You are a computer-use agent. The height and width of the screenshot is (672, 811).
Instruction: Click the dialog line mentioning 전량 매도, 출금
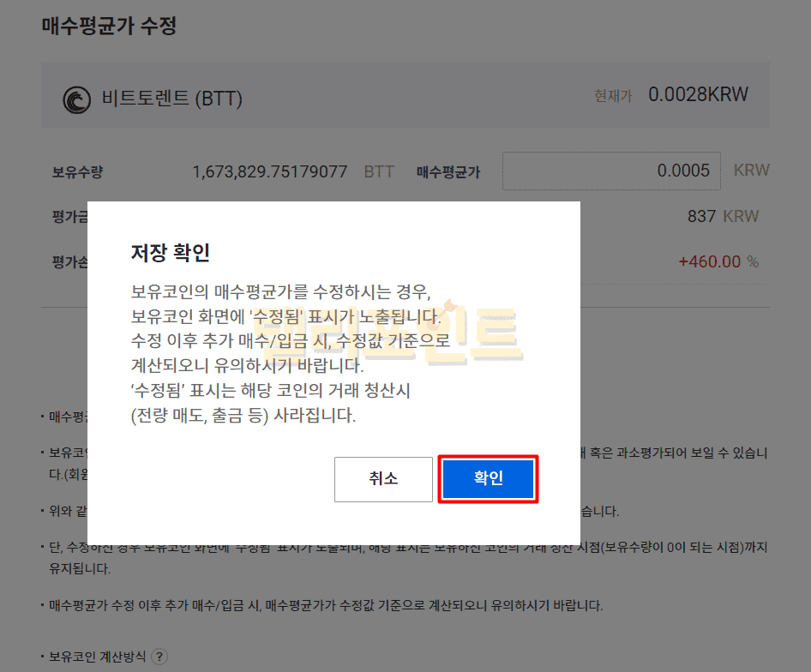coord(243,417)
